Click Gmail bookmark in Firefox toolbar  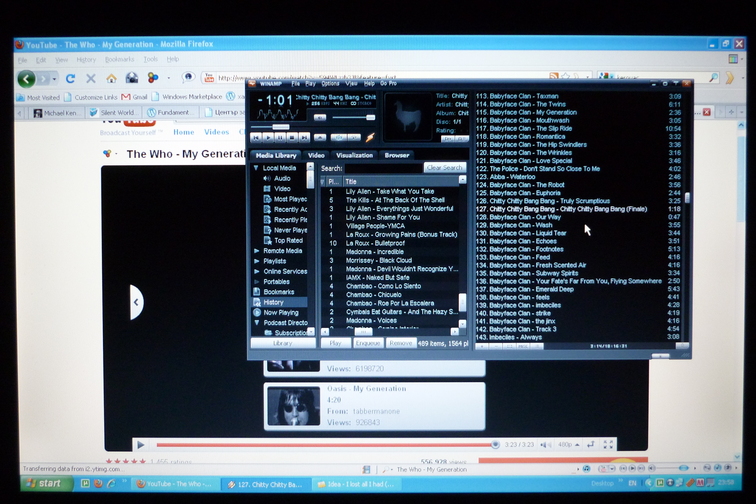pyautogui.click(x=135, y=97)
